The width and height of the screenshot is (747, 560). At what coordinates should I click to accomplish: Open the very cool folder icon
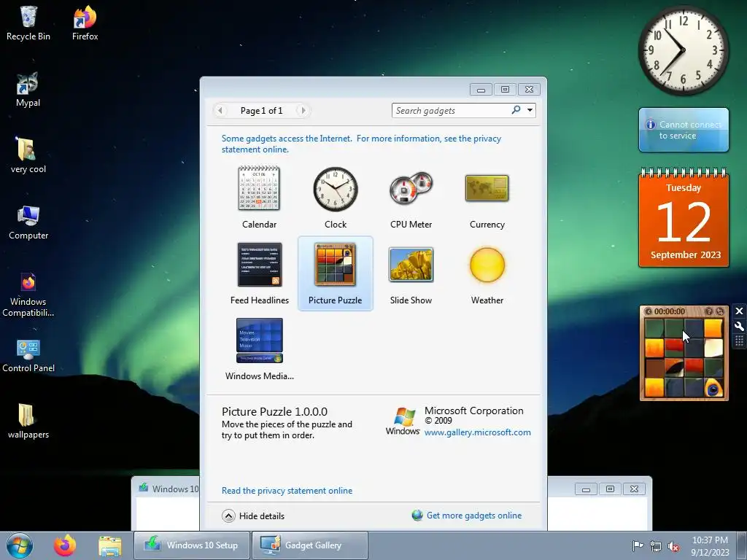pyautogui.click(x=28, y=156)
